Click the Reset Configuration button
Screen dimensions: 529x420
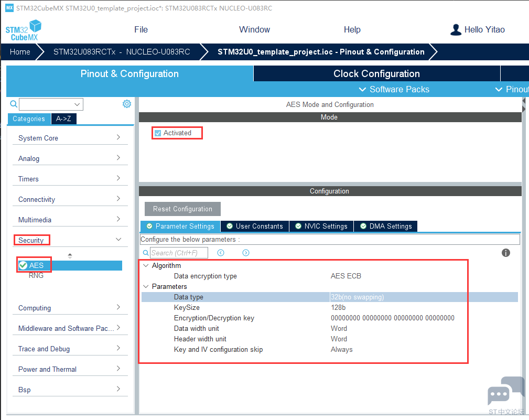(182, 209)
